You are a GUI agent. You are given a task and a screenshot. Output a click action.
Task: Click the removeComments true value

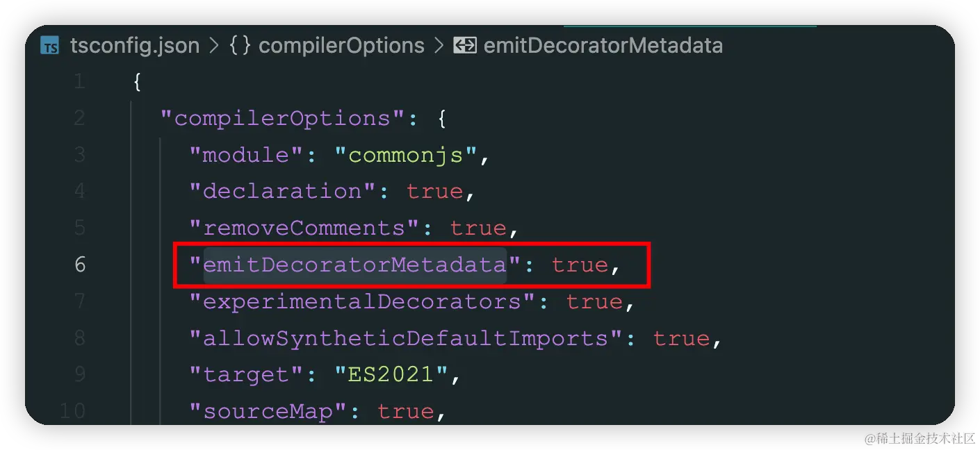coord(478,228)
